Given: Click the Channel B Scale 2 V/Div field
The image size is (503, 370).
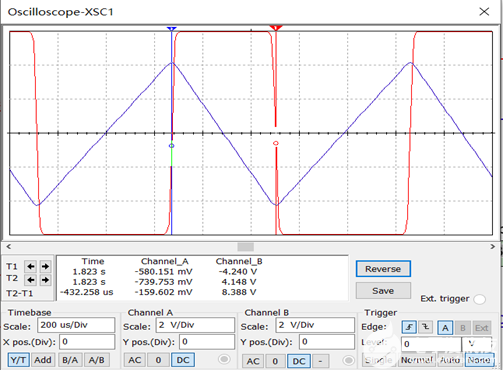Looking at the screenshot, I should tap(315, 325).
